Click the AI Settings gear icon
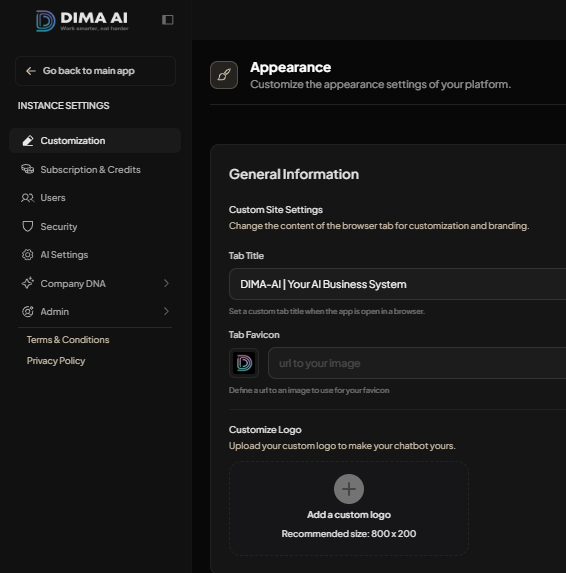 (x=27, y=255)
